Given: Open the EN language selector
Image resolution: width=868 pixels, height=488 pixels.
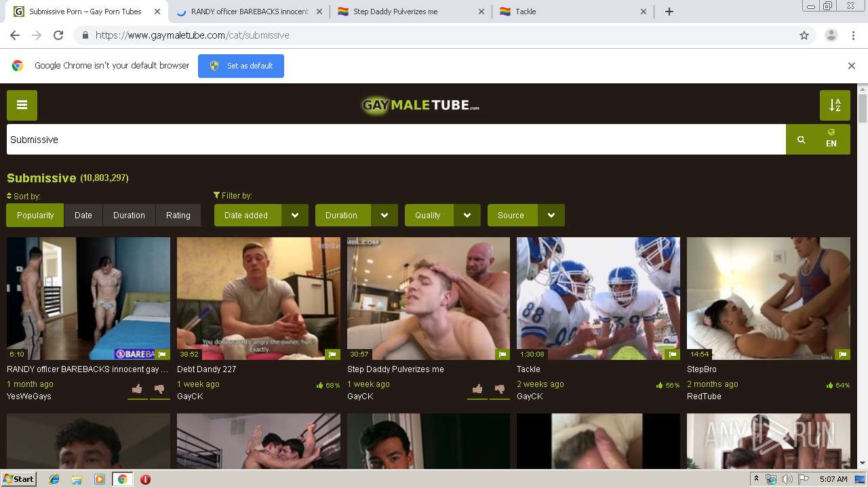Looking at the screenshot, I should [831, 140].
